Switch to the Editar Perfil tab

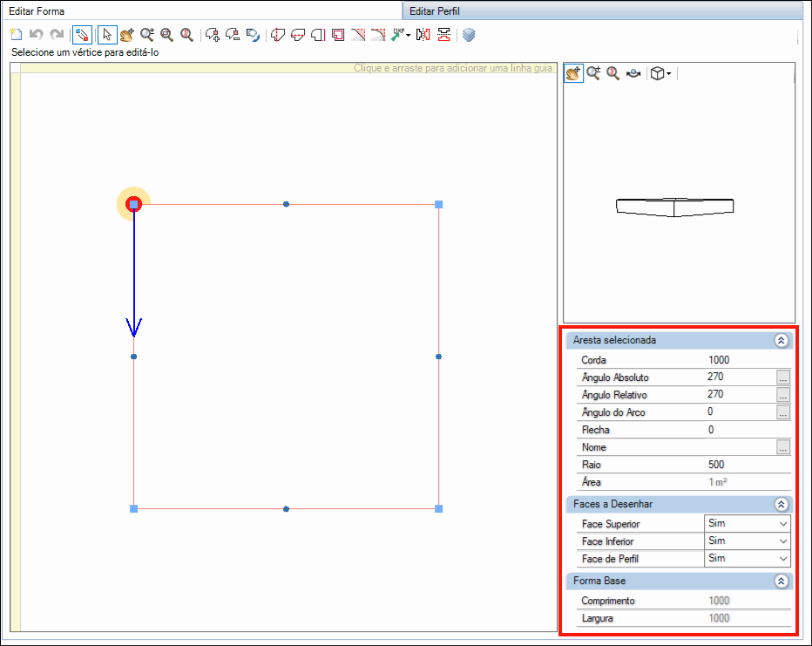coord(435,10)
